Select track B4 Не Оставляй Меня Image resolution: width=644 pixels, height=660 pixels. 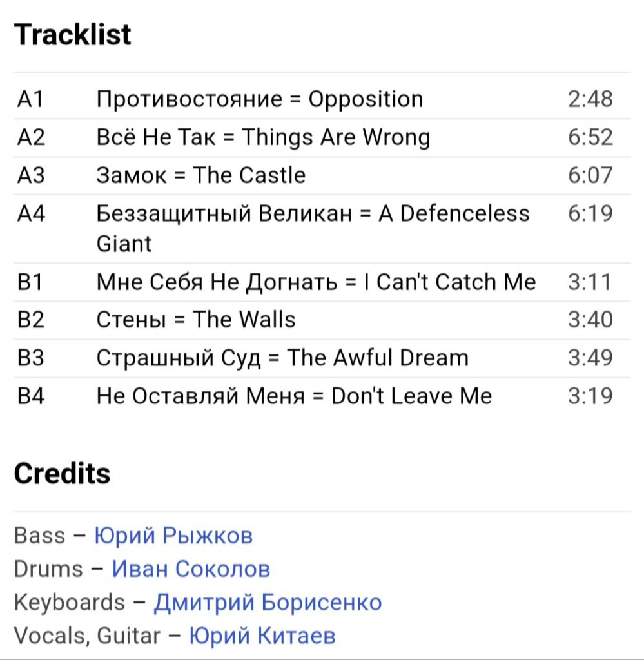(x=294, y=396)
